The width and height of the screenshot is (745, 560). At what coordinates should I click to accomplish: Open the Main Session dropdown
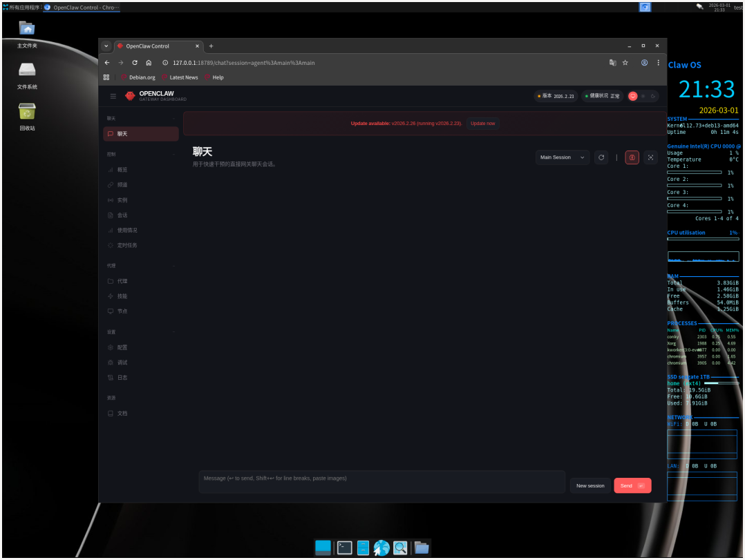coord(562,157)
